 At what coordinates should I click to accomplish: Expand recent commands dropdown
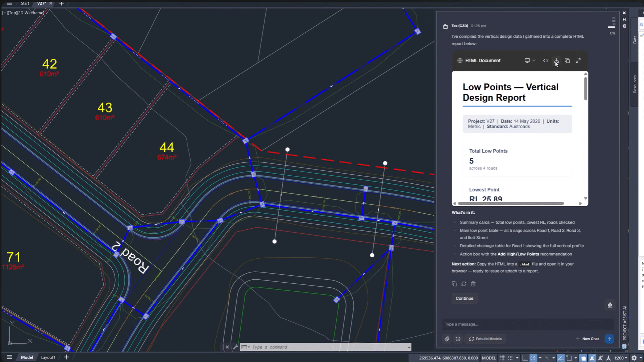pos(246,347)
